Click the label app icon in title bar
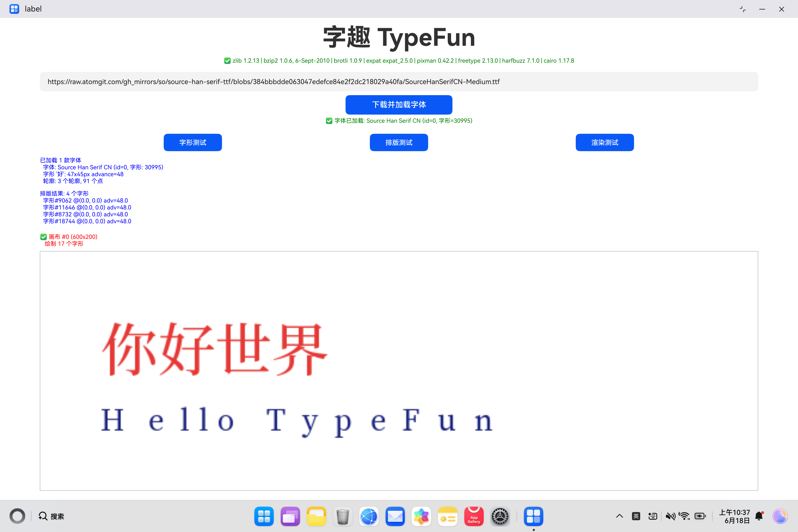The height and width of the screenshot is (532, 798). coord(14,9)
